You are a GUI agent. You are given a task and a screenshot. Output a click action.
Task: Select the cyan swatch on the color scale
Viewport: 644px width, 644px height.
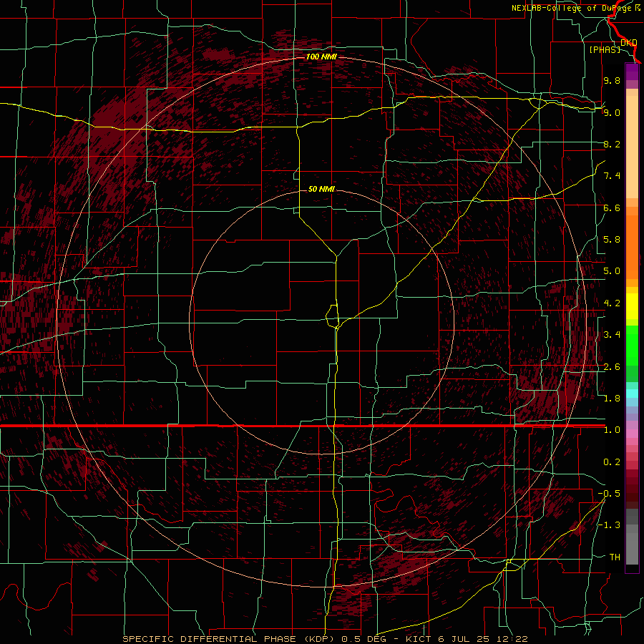[632, 394]
